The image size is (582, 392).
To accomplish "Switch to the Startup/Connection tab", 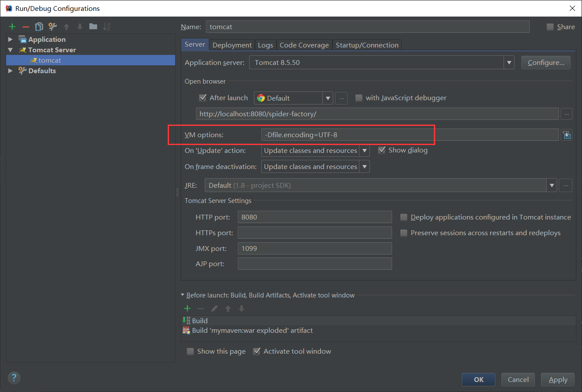I will coord(367,45).
